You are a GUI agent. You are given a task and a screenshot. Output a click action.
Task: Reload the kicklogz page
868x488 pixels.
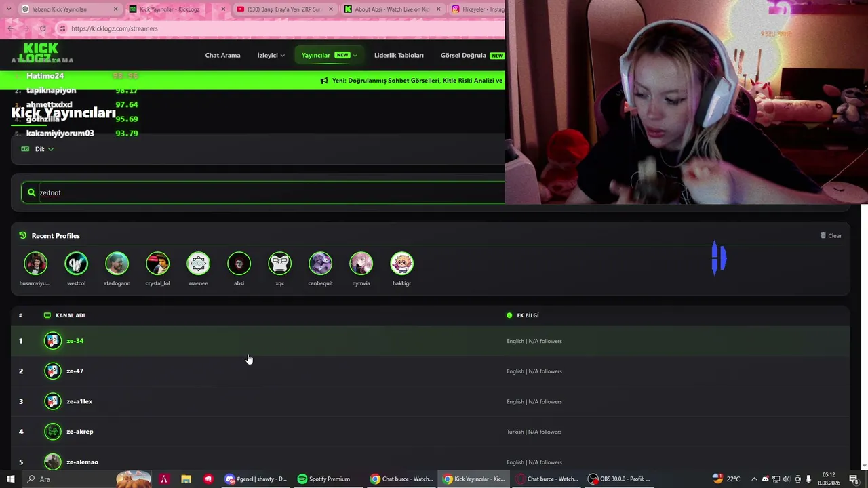coord(43,28)
